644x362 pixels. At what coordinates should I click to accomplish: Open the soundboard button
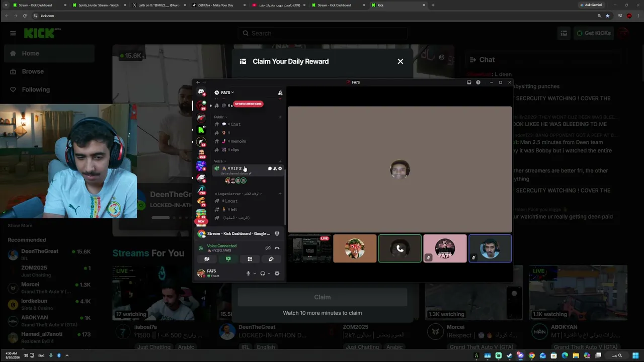[271, 259]
